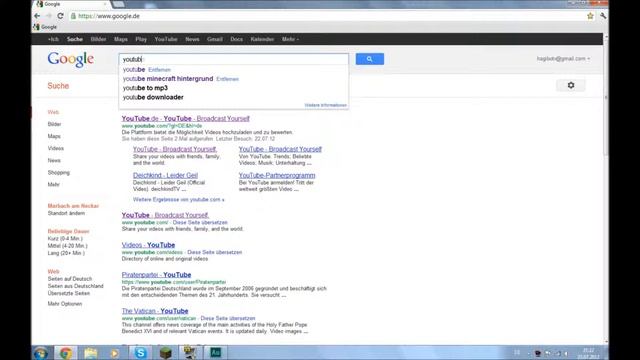
Task: Click the taskbar clock and date
Action: pos(589,353)
